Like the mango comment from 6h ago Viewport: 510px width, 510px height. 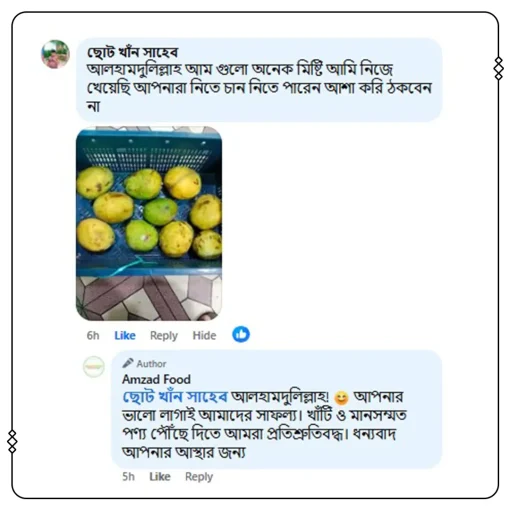click(125, 335)
